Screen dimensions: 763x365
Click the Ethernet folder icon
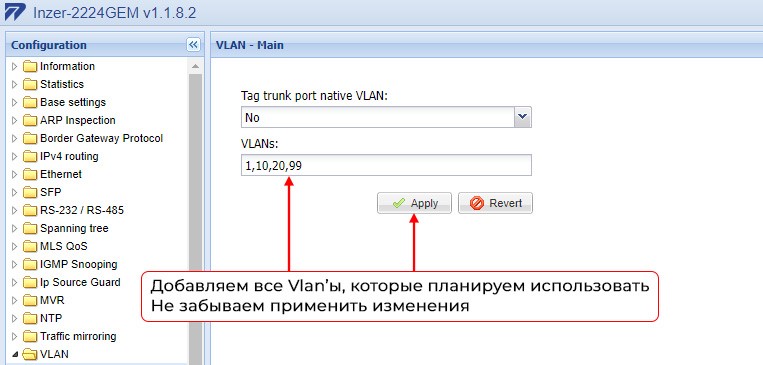(x=30, y=174)
